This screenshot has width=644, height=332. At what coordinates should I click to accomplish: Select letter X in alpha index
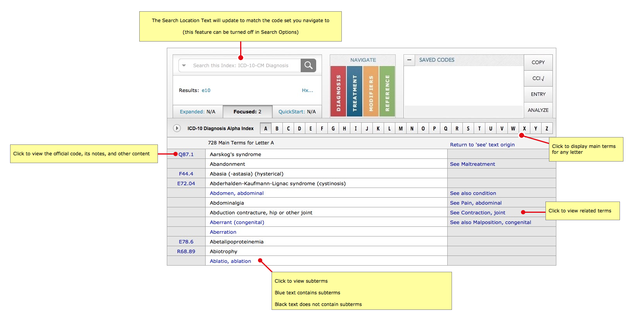coord(525,129)
